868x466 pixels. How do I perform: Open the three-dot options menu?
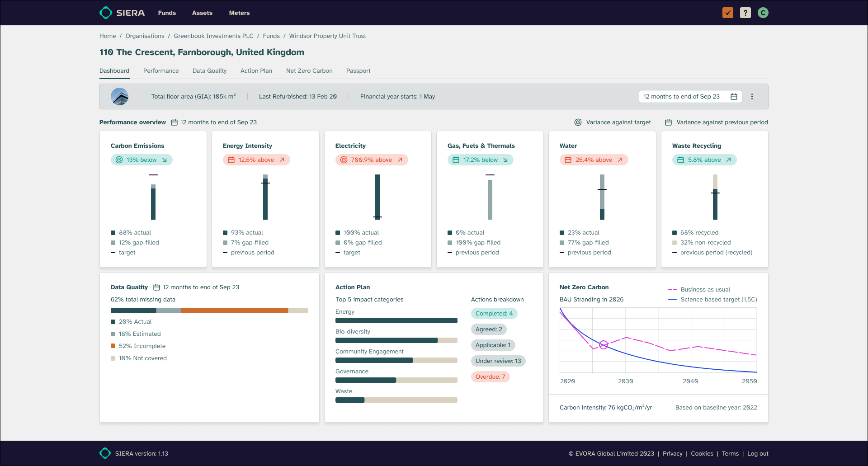pos(752,96)
